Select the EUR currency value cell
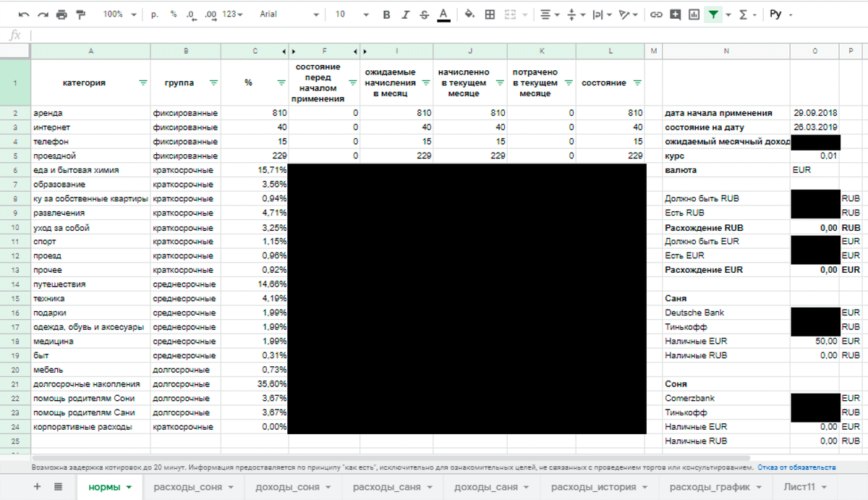The width and height of the screenshot is (868, 500). (x=814, y=170)
